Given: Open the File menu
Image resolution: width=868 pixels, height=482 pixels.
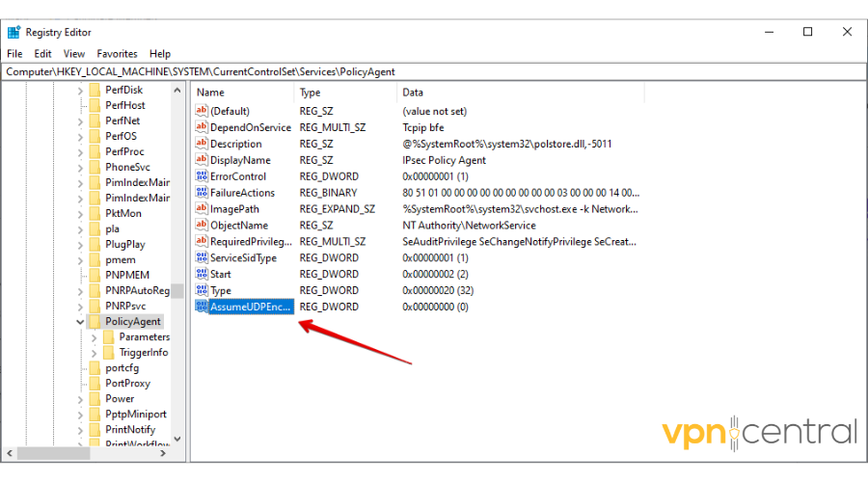Looking at the screenshot, I should [15, 54].
